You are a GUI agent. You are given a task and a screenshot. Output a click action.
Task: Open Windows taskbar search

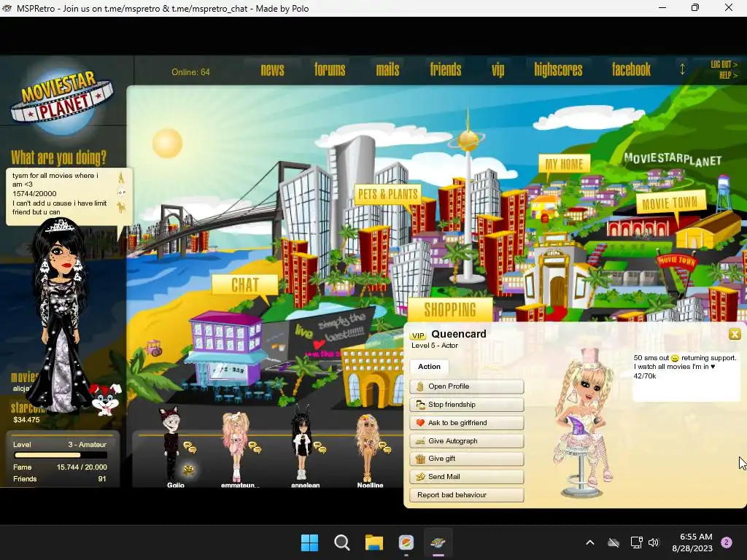[x=341, y=542]
